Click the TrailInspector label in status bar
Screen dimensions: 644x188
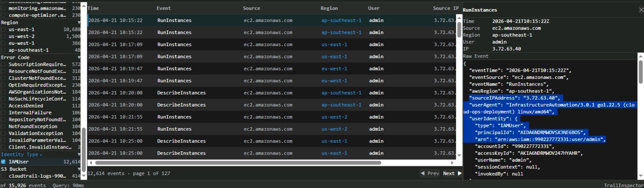(x=624, y=186)
